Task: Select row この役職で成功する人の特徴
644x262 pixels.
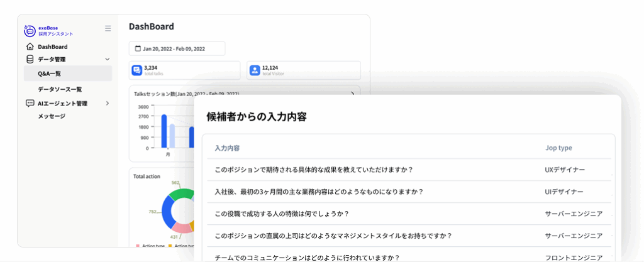Action: pos(409,214)
